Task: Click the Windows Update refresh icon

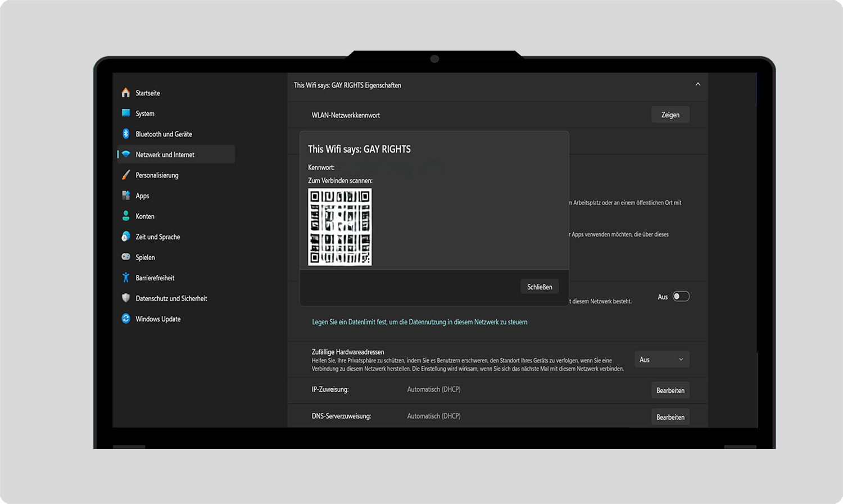Action: click(x=126, y=319)
